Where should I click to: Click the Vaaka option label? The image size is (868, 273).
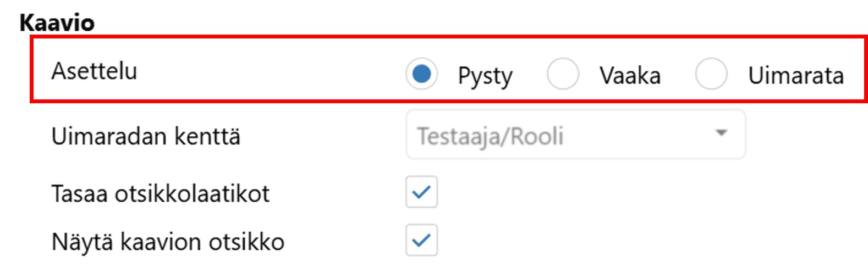630,75
